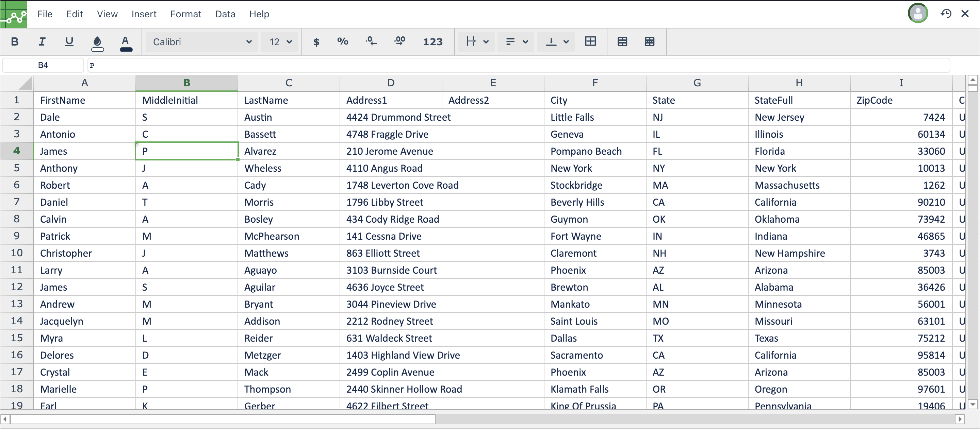
Task: Select the StateFull header cell
Action: 799,100
